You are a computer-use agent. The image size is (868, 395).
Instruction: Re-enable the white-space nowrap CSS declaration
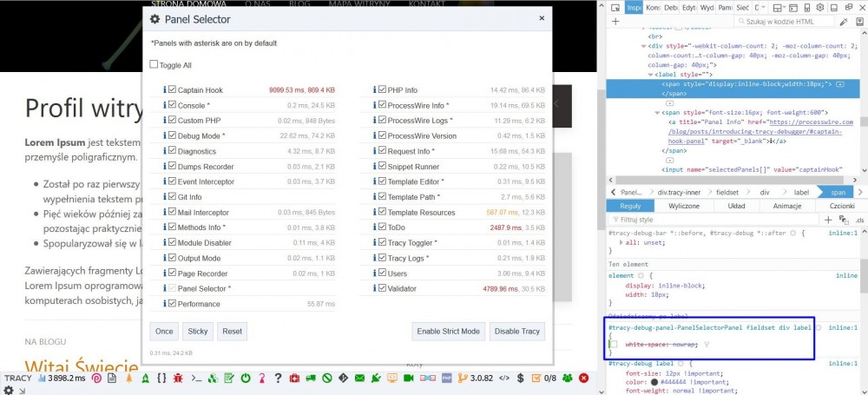coord(613,345)
